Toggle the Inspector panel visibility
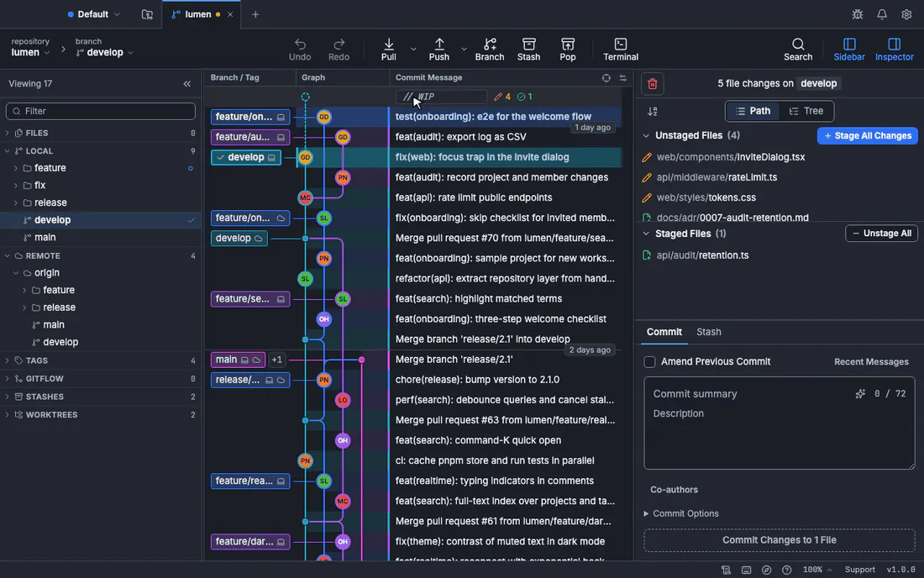Screen dimensions: 924x578 coord(894,50)
